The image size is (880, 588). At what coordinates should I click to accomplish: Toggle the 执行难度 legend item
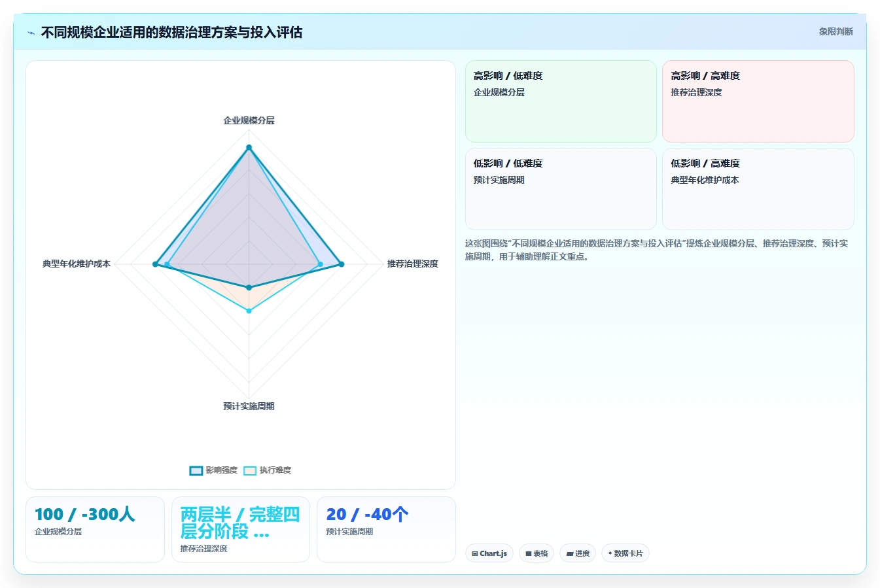click(267, 470)
